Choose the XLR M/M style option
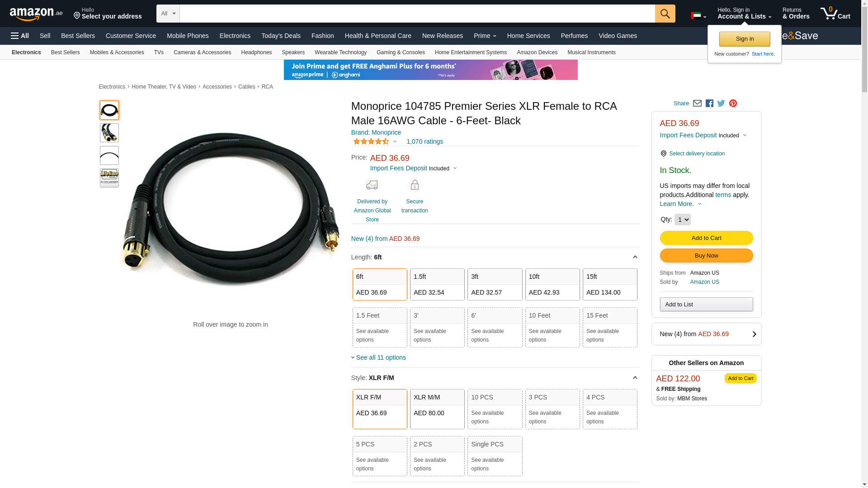This screenshot has height=488, width=868. 437,408
